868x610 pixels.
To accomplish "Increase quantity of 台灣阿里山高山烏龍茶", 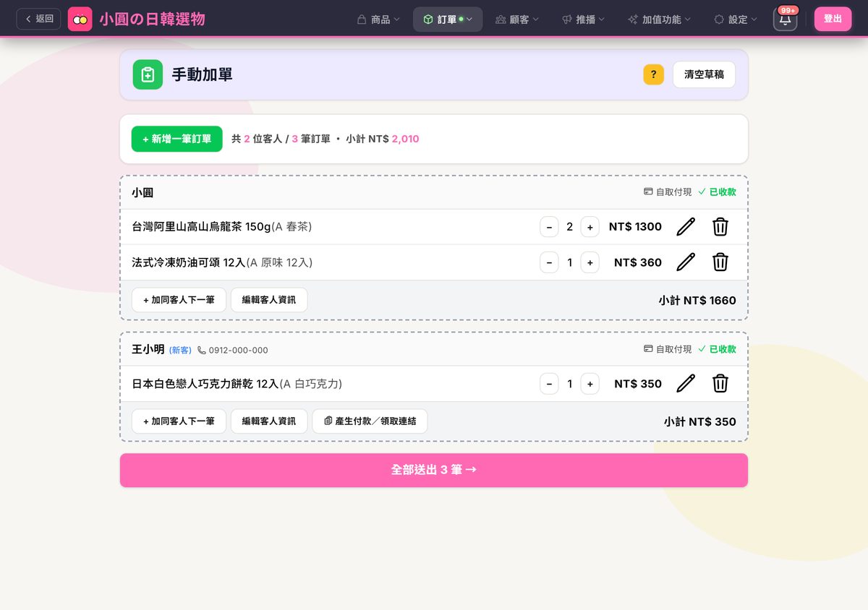I will pyautogui.click(x=590, y=227).
